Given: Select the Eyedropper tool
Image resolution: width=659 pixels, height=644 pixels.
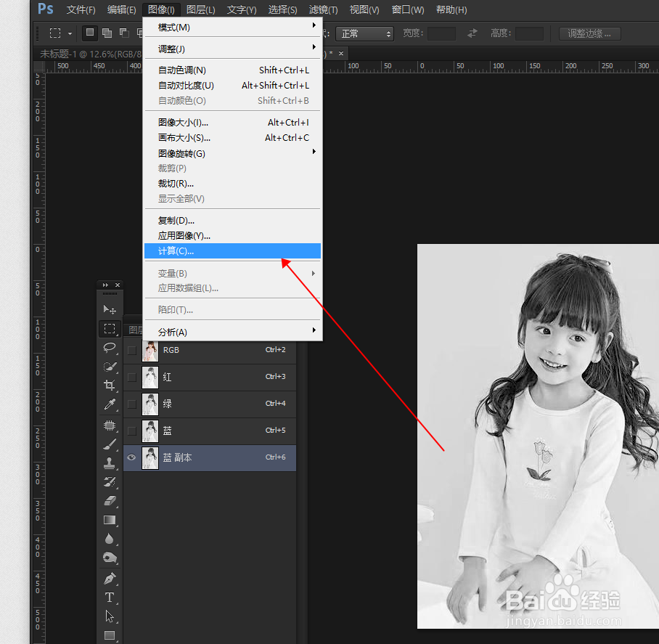Looking at the screenshot, I should tap(110, 404).
